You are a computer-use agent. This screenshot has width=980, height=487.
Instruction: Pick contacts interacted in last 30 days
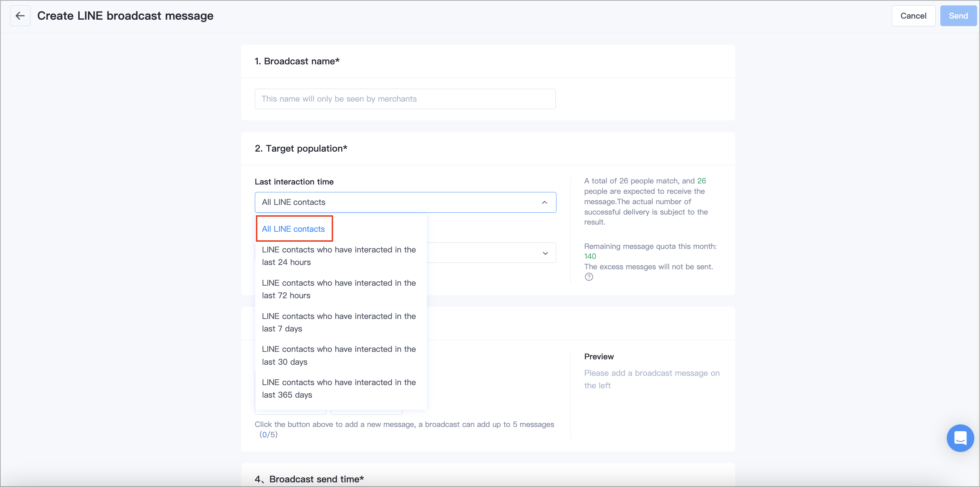338,355
